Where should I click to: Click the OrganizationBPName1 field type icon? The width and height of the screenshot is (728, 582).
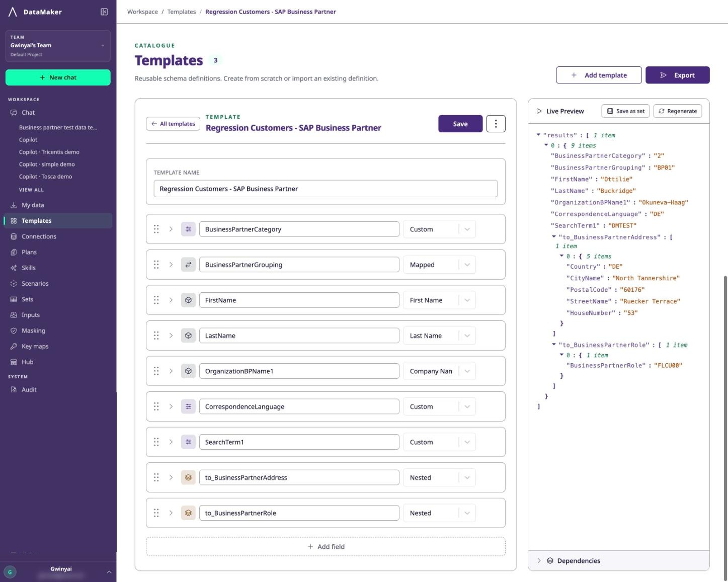coord(188,371)
